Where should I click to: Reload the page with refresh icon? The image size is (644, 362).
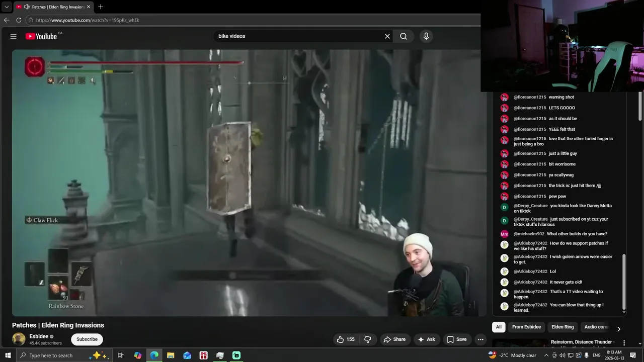click(x=19, y=20)
